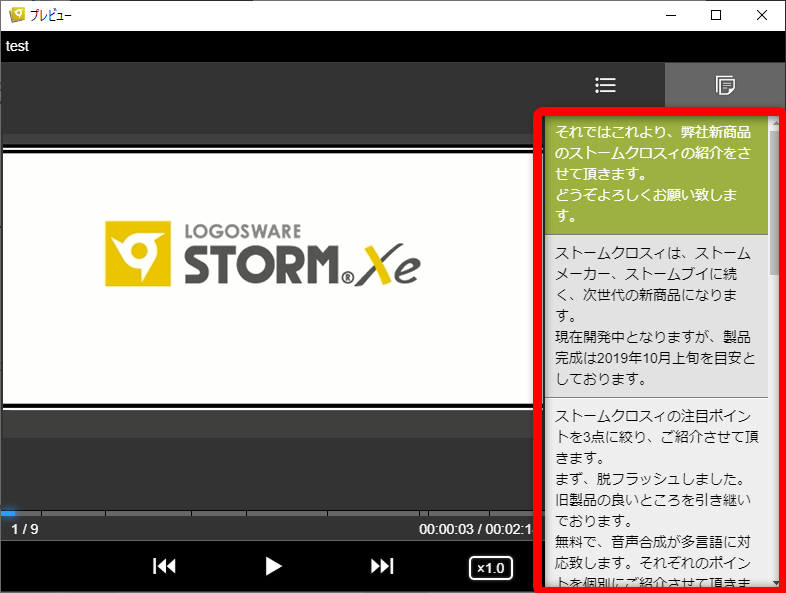The width and height of the screenshot is (786, 593).
Task: Select the first highlighted green note
Action: coord(655,174)
